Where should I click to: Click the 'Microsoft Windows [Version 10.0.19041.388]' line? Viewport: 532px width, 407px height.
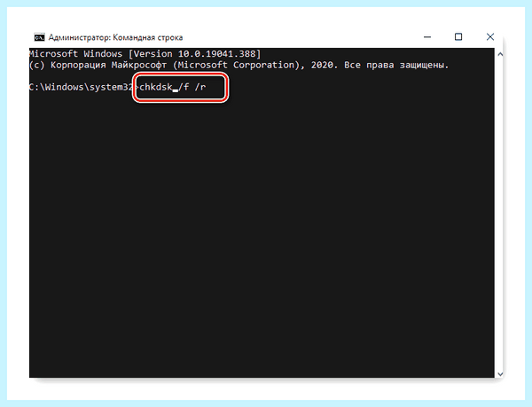pyautogui.click(x=145, y=53)
